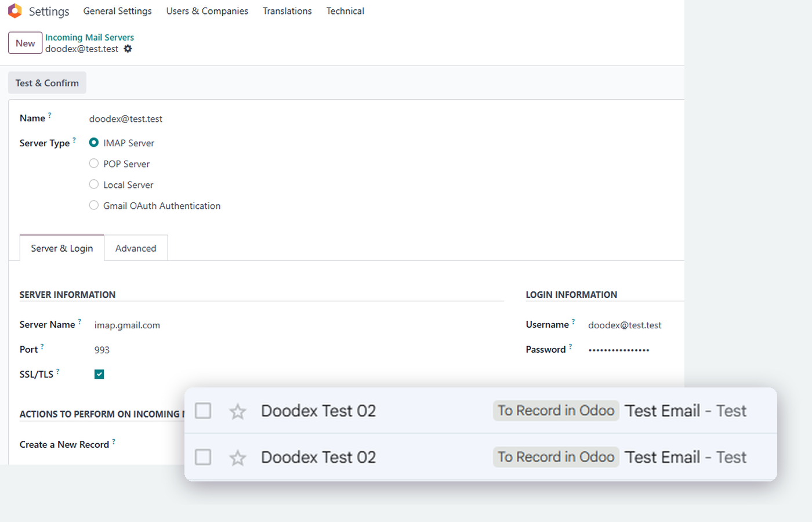
Task: Click the New button
Action: (25, 43)
